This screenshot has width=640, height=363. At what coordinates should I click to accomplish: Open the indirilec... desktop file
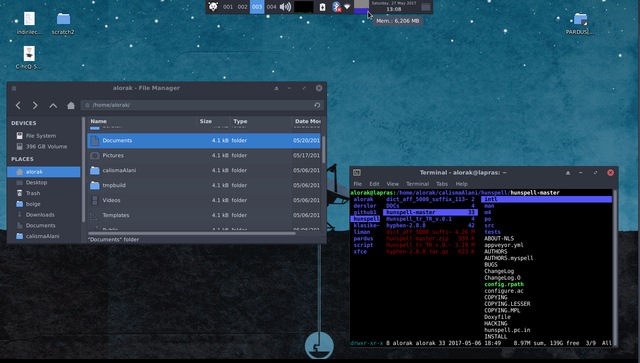coord(29,24)
